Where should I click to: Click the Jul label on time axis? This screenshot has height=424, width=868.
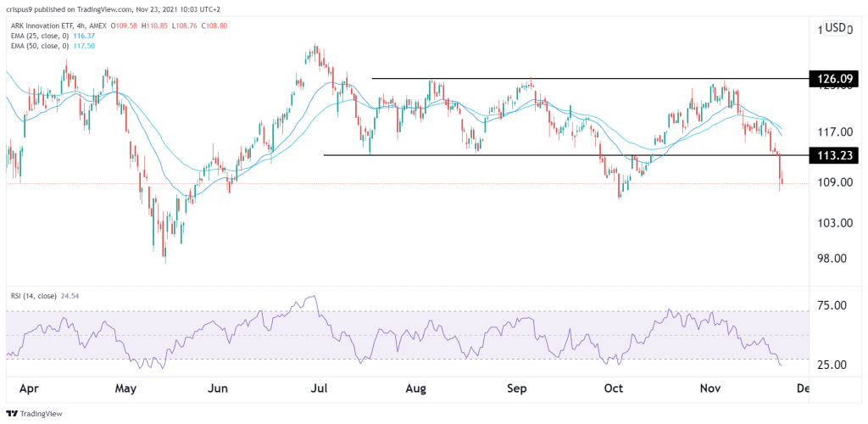click(320, 389)
